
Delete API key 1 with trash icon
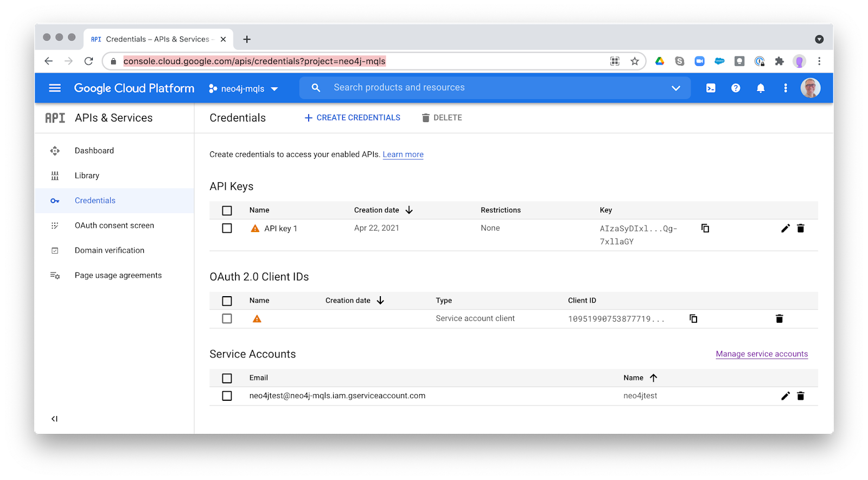point(801,228)
